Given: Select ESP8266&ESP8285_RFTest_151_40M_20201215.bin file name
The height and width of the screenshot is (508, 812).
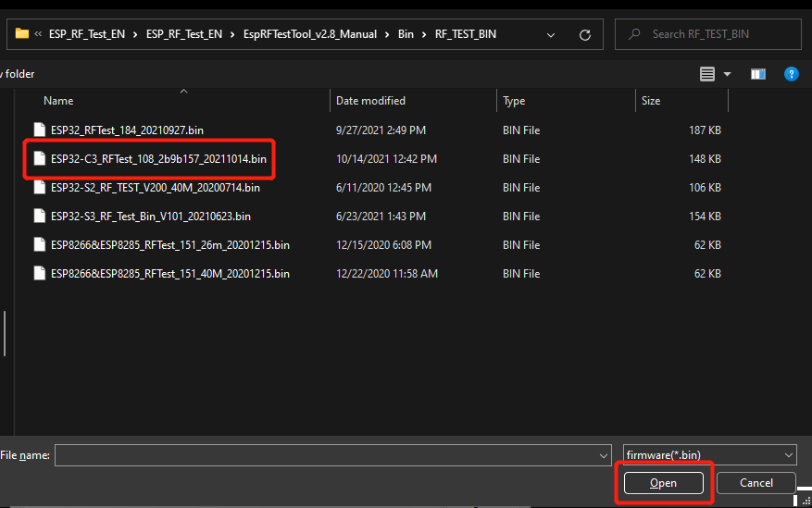Looking at the screenshot, I should tap(169, 274).
